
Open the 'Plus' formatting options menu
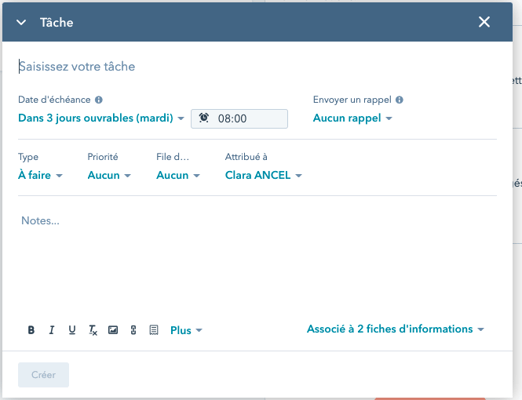pos(186,330)
